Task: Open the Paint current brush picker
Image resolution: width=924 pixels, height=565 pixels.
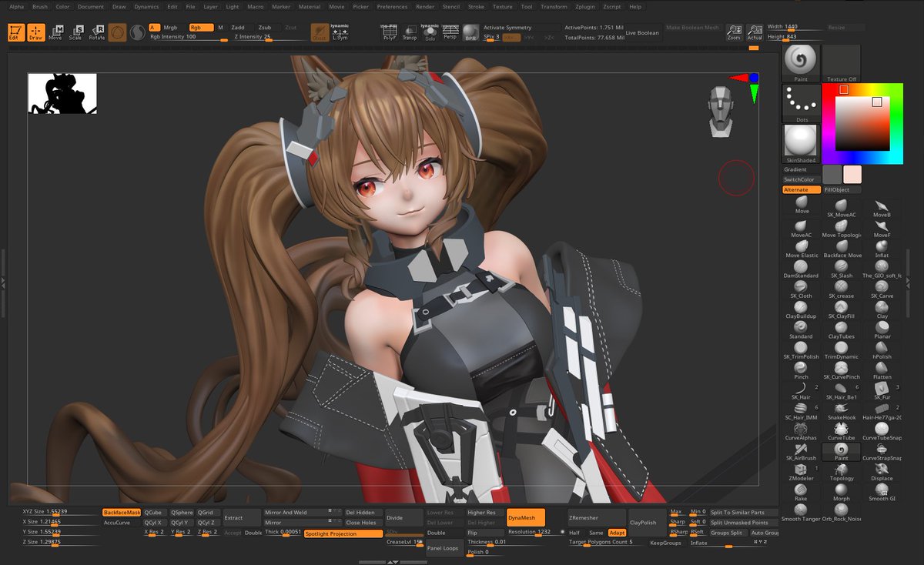Action: [x=802, y=63]
